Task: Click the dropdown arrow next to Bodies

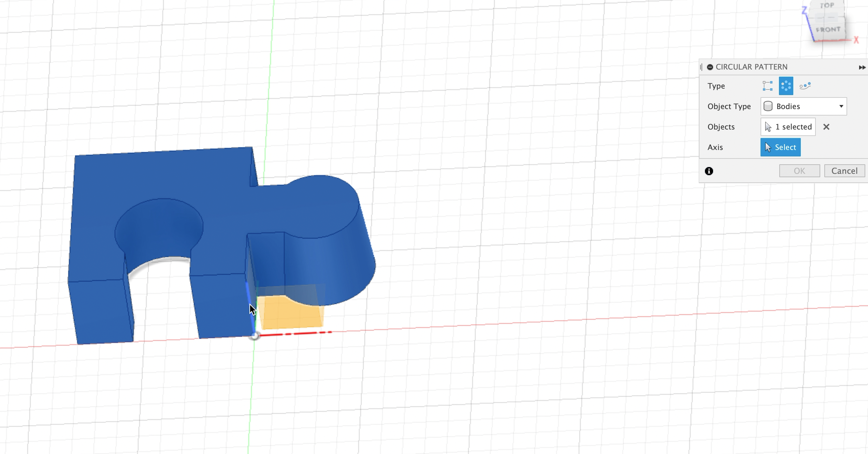Action: [841, 106]
